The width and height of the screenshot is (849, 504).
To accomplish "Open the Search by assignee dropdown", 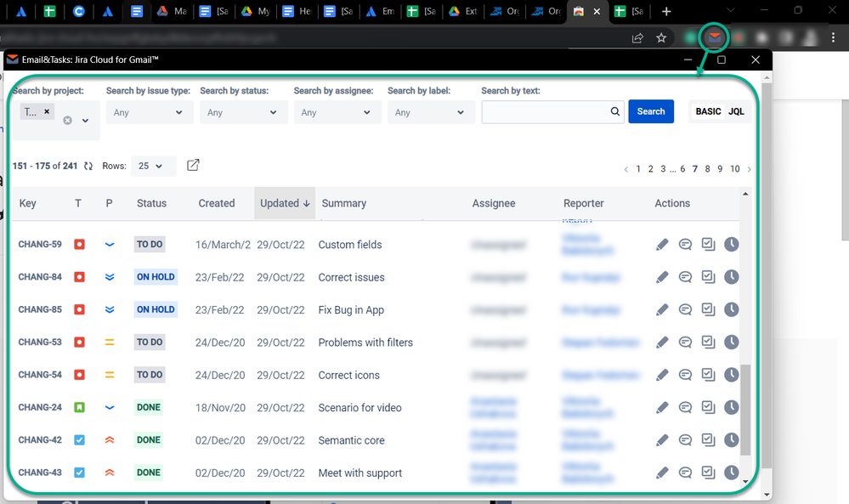I will 337,112.
